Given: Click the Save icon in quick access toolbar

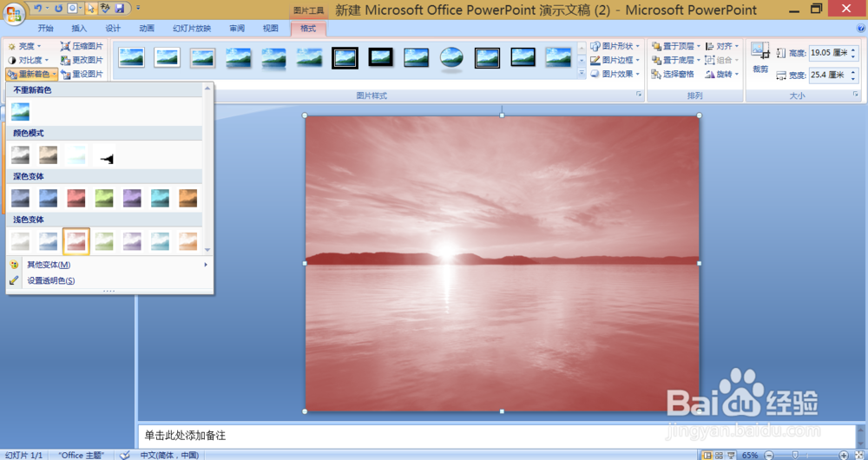Looking at the screenshot, I should (x=119, y=9).
